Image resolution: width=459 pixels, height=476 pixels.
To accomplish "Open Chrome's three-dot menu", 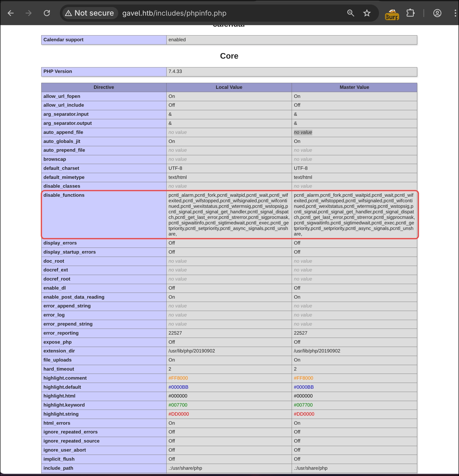I will [455, 13].
